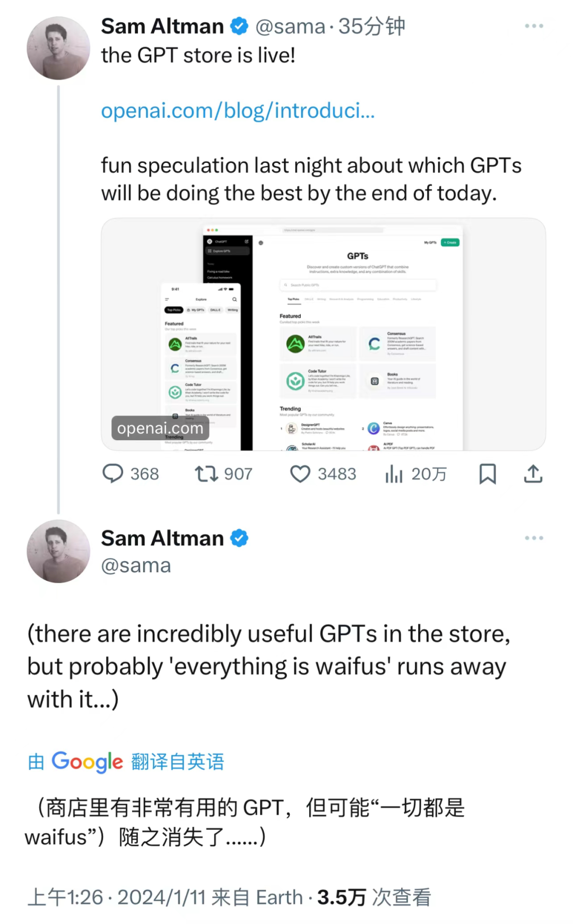Open the reply icon on the first tweet

tap(114, 474)
